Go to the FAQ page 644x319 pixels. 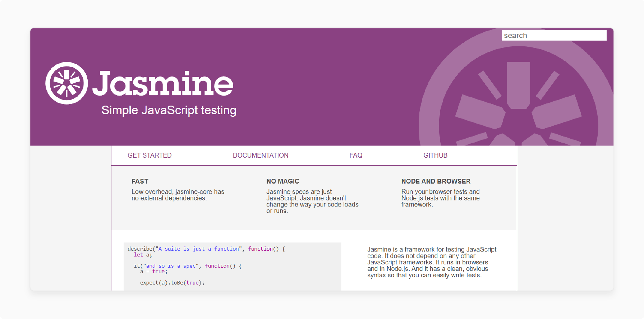click(356, 155)
